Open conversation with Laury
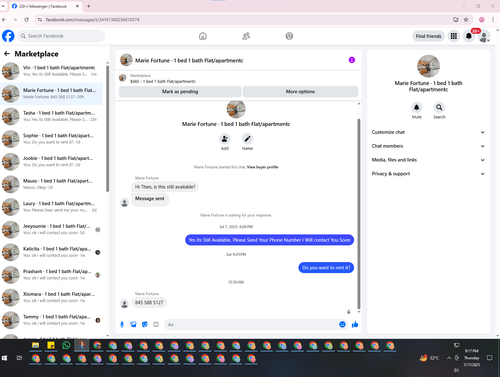500x377 pixels. pyautogui.click(x=52, y=207)
